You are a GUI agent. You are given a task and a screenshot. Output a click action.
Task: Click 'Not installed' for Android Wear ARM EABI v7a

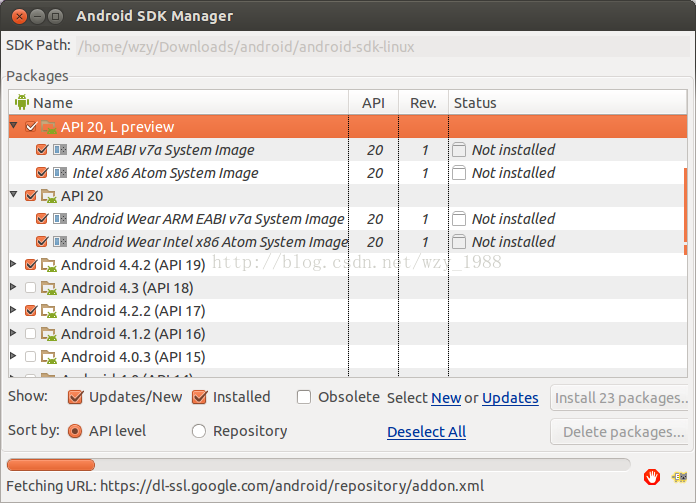513,219
